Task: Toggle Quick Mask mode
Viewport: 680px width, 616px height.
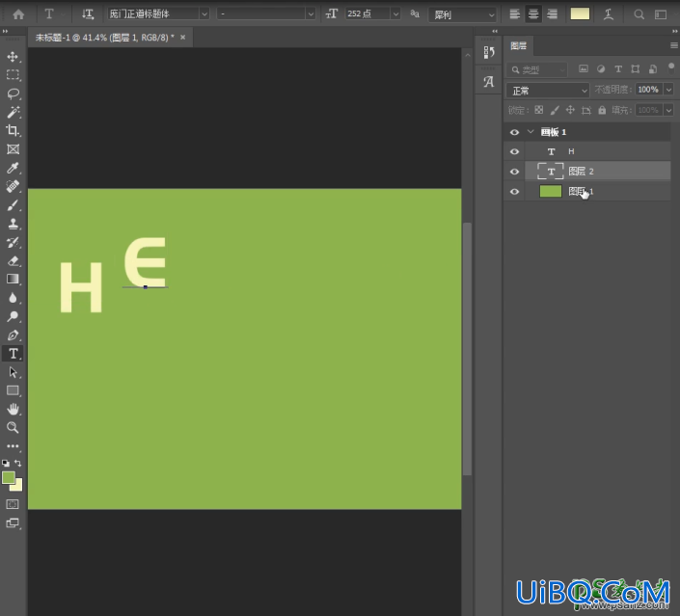Action: [13, 504]
